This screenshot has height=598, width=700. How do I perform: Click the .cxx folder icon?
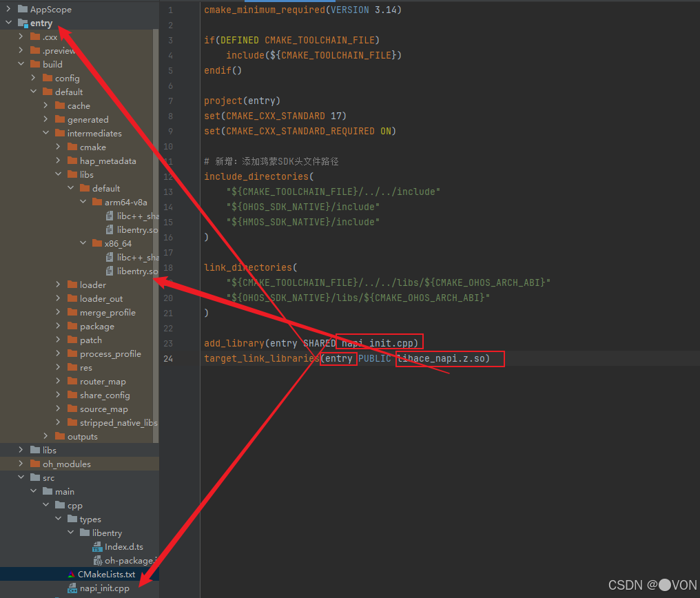35,37
